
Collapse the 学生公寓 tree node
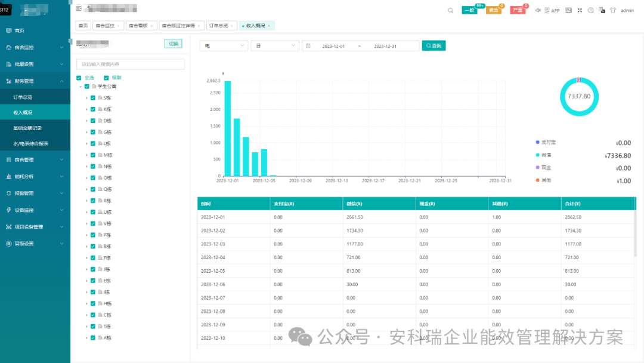[80, 87]
